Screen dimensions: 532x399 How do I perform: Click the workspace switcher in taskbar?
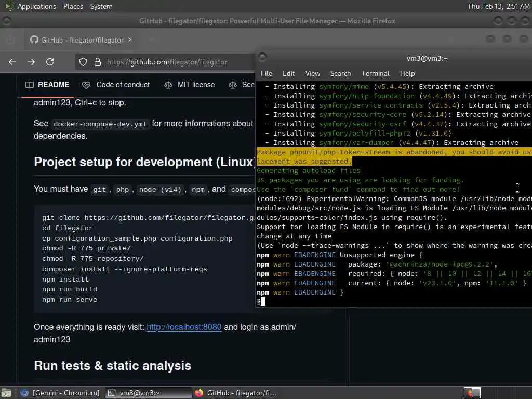pos(472,393)
